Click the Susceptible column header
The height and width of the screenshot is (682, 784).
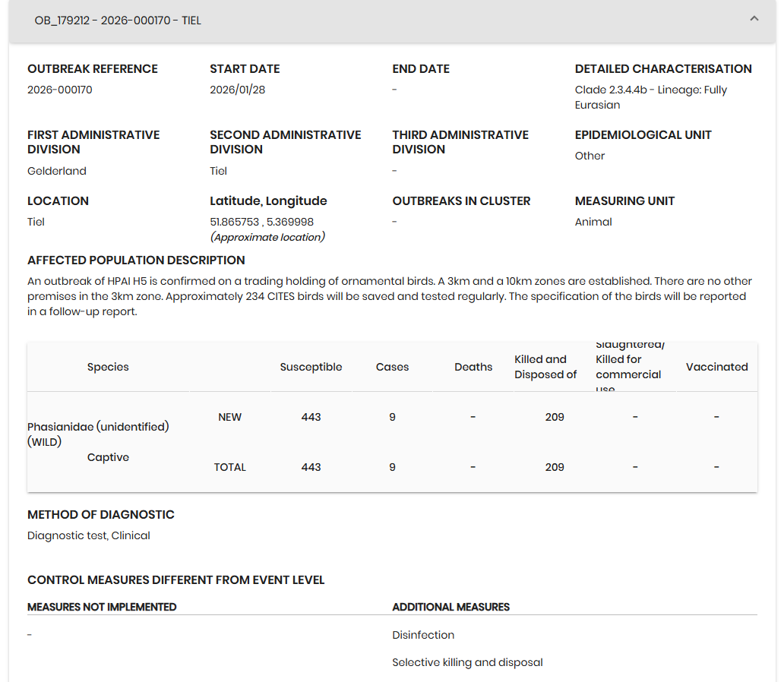tap(311, 367)
